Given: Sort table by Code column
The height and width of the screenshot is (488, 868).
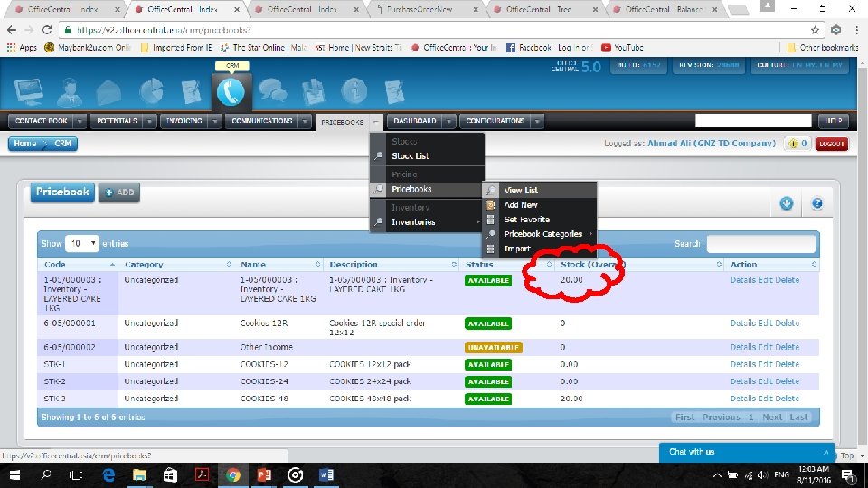Looking at the screenshot, I should [x=78, y=265].
